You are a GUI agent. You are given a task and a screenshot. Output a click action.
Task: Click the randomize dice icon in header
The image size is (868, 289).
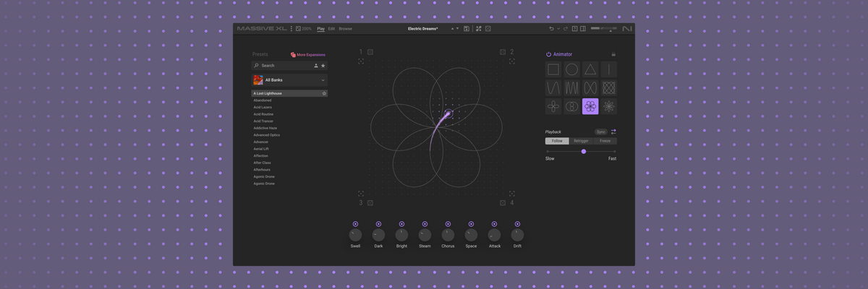click(x=488, y=29)
